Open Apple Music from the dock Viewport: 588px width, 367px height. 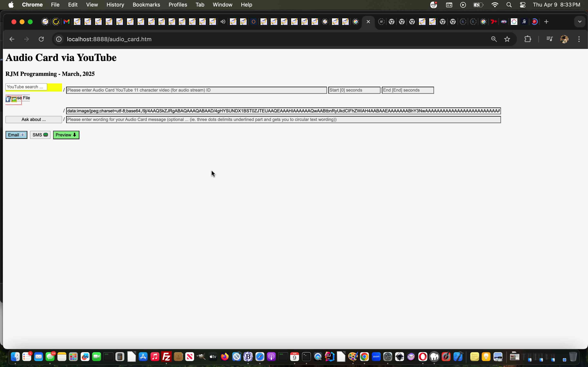click(155, 357)
